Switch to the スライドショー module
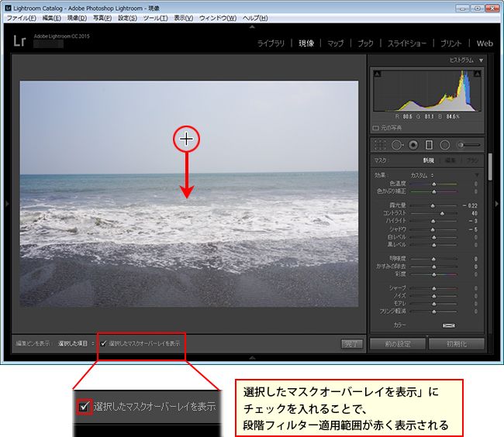This screenshot has width=504, height=437. [407, 43]
